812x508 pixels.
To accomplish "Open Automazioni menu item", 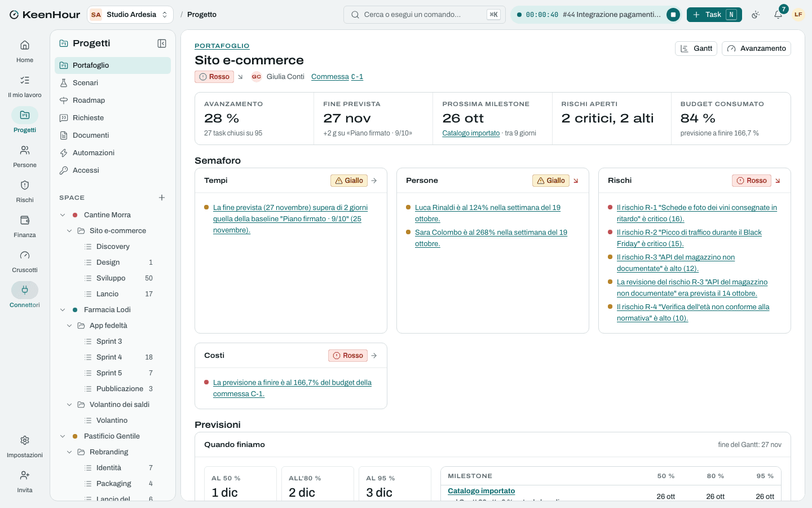I will pos(113,153).
